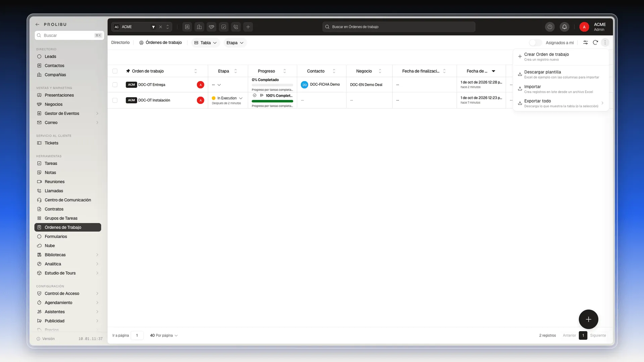The height and width of the screenshot is (362, 644).
Task: Toggle the Asignados a mí switch
Action: point(535,43)
